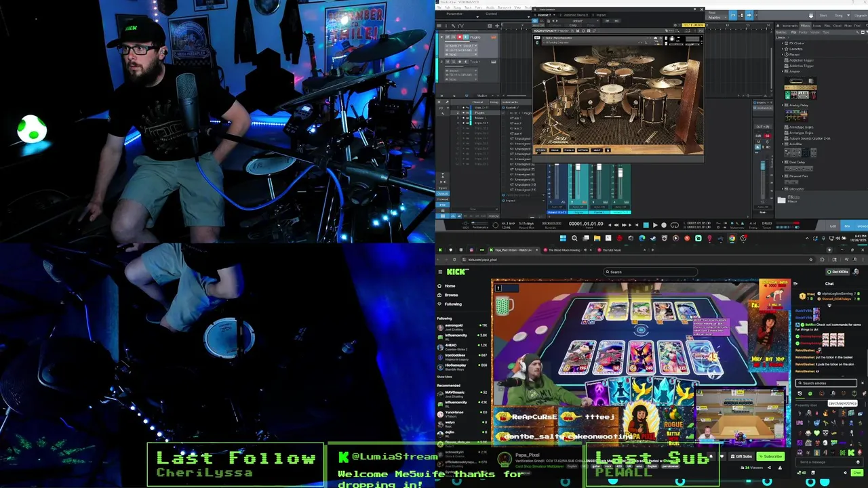Collapse the Kick chat panel
This screenshot has width=868, height=488.
[795, 283]
